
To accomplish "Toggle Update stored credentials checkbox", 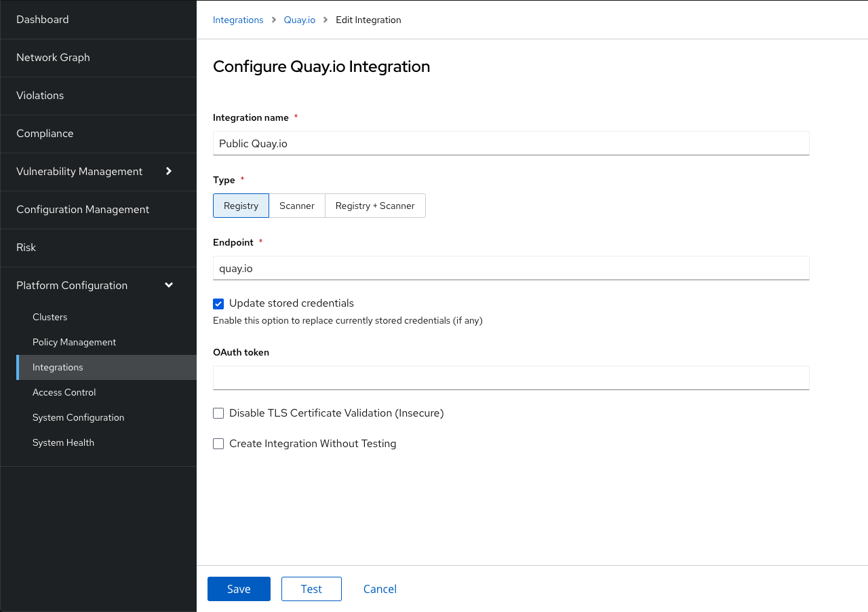I will (x=218, y=304).
